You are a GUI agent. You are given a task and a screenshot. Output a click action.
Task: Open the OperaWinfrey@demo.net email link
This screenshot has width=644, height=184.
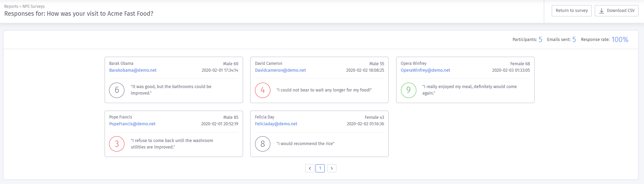click(425, 70)
